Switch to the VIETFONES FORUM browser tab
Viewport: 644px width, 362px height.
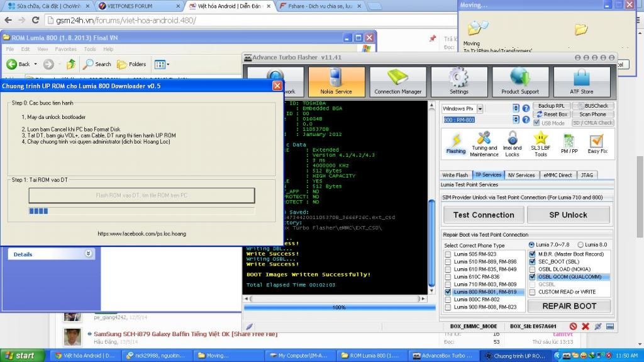point(140,6)
